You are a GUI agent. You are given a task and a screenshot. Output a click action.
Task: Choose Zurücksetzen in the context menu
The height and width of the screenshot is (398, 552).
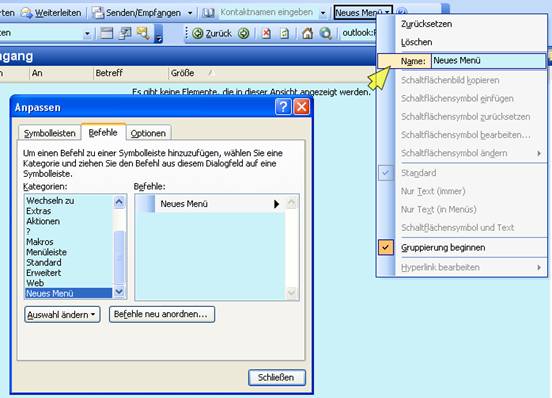click(463, 24)
